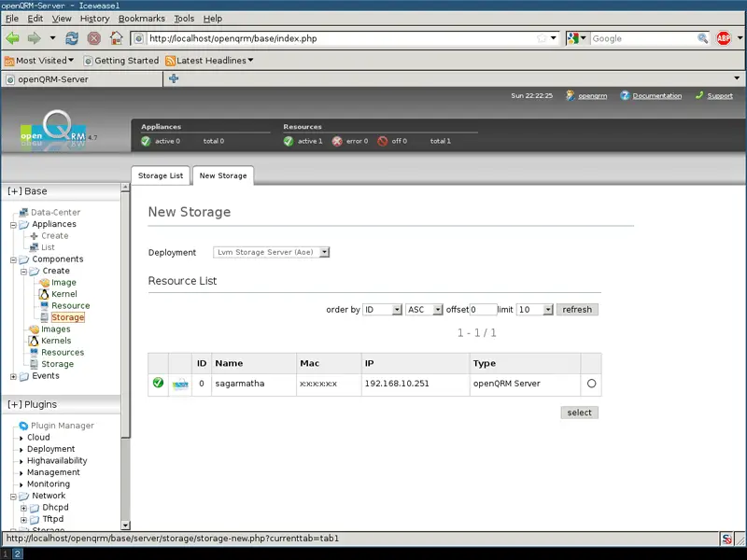
Task: Expand the Events tree node
Action: click(13, 377)
